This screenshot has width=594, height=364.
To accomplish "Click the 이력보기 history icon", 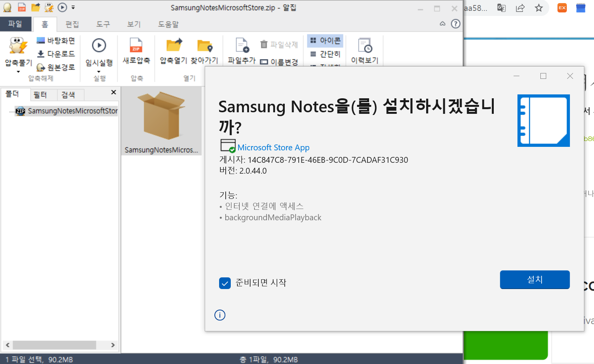I will click(x=365, y=45).
